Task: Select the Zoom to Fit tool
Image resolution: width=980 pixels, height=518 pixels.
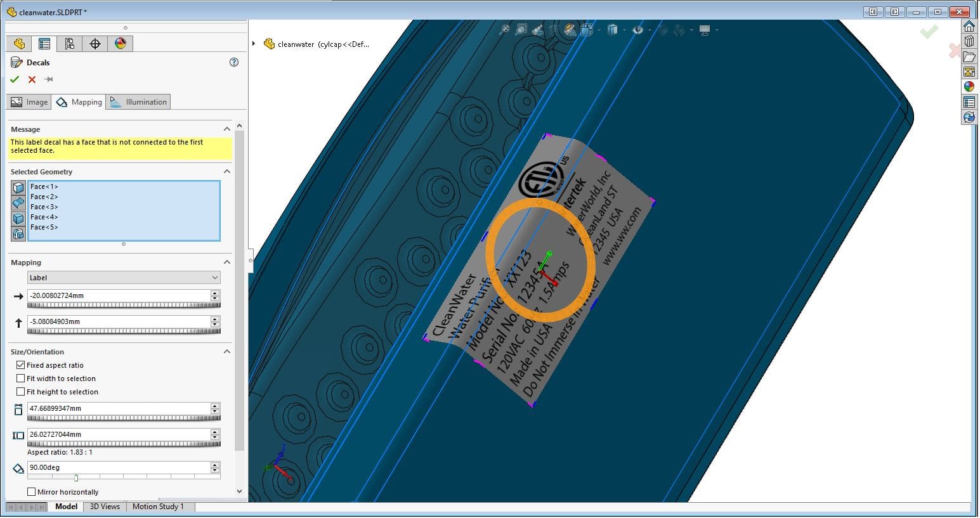Action: click(504, 29)
